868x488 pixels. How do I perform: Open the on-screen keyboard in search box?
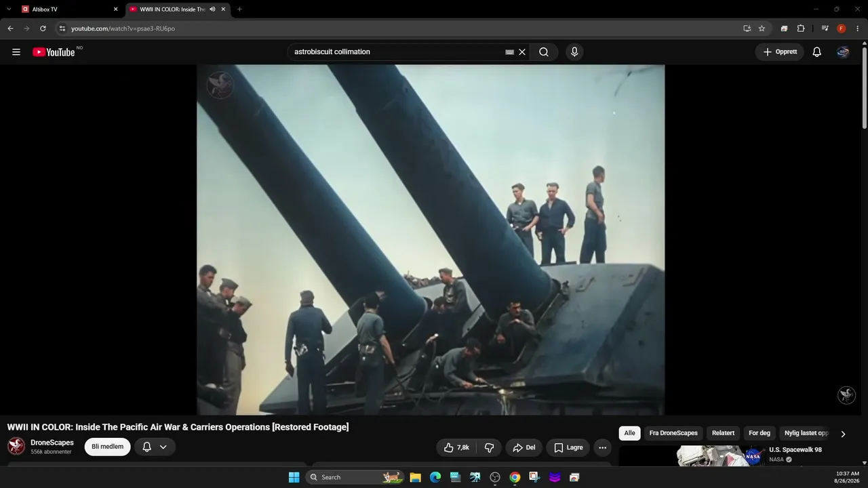point(509,52)
